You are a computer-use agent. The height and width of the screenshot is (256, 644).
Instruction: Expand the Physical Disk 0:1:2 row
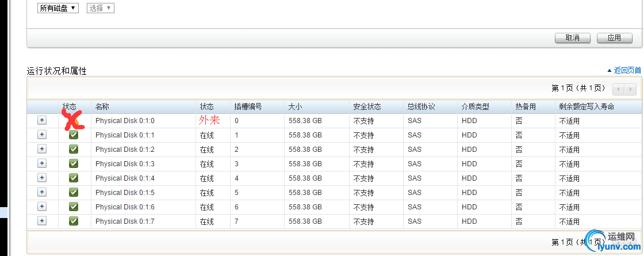click(x=42, y=149)
